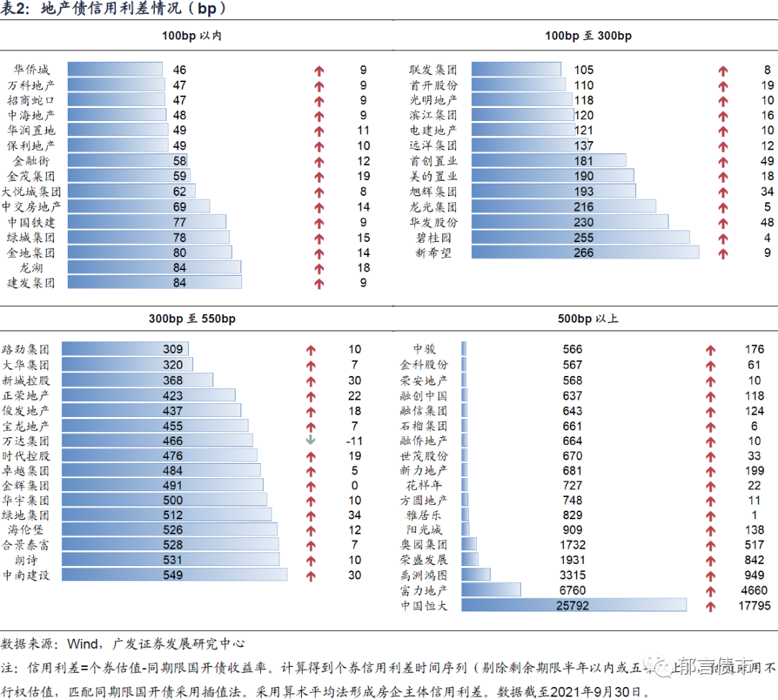Click the company name 滨江集团
This screenshot has width=778, height=700.
pyautogui.click(x=433, y=115)
